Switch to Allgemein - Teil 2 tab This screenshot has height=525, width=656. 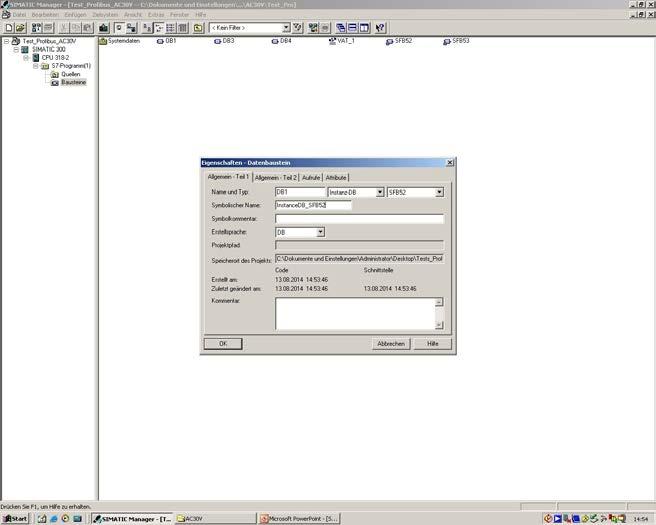276,178
